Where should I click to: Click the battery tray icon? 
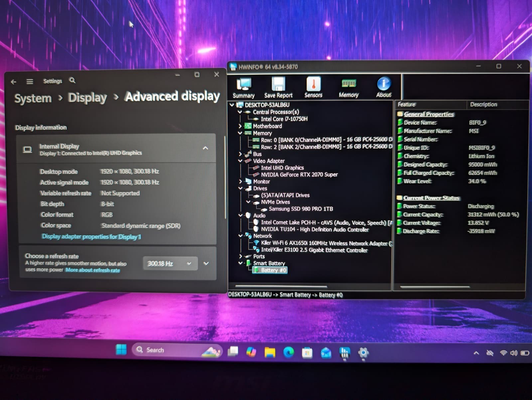[x=525, y=353]
